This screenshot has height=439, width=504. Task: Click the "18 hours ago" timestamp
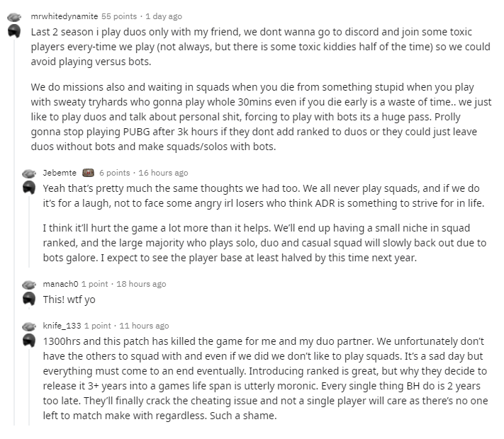(142, 284)
